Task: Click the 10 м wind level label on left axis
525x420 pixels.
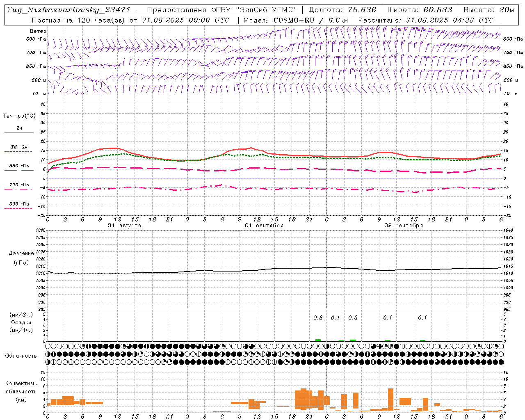Action: click(x=39, y=94)
